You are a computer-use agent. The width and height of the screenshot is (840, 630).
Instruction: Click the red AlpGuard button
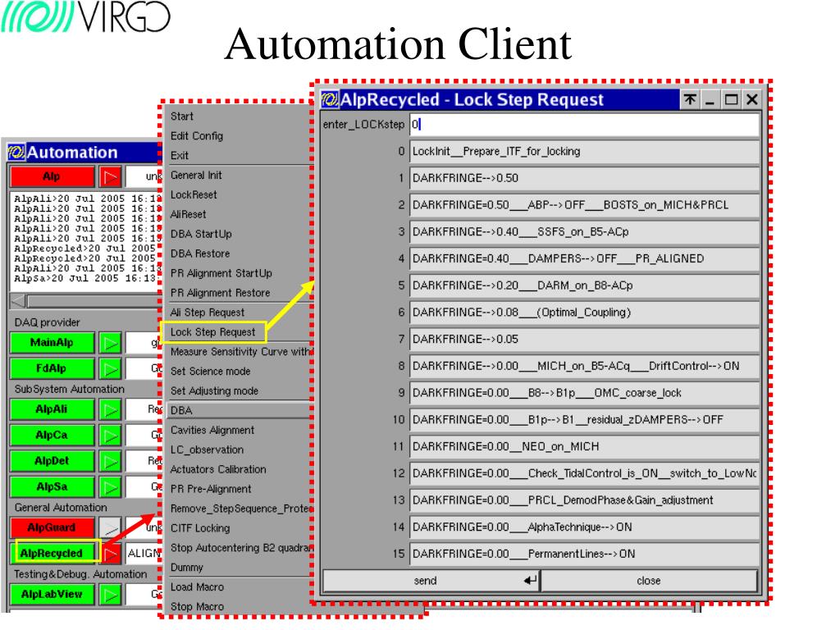pyautogui.click(x=52, y=528)
